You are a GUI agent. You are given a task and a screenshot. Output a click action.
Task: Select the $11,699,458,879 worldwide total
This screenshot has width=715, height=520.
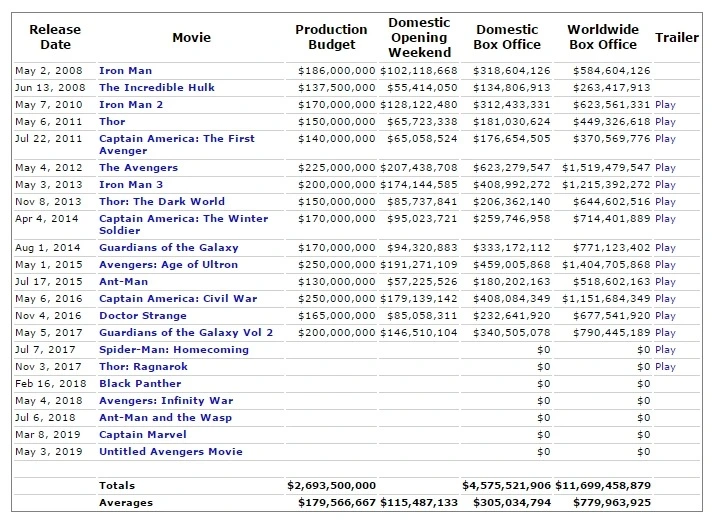(603, 486)
